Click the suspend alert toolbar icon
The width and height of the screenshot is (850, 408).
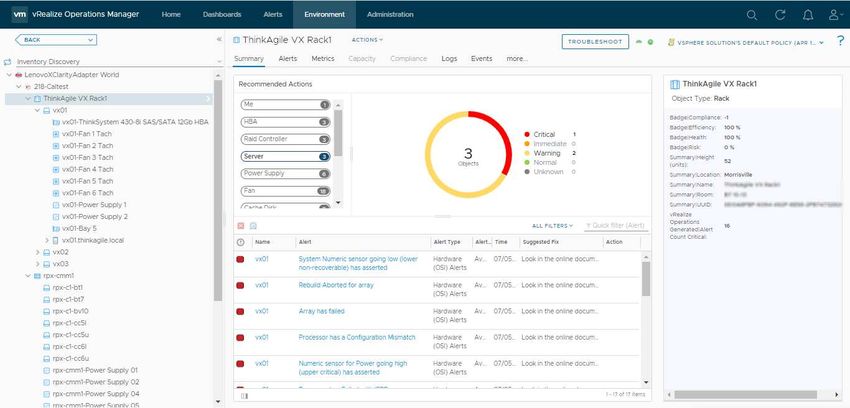(x=253, y=225)
